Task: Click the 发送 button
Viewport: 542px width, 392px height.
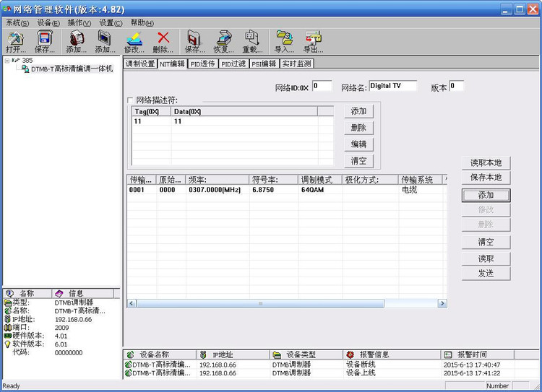Action: (x=486, y=273)
